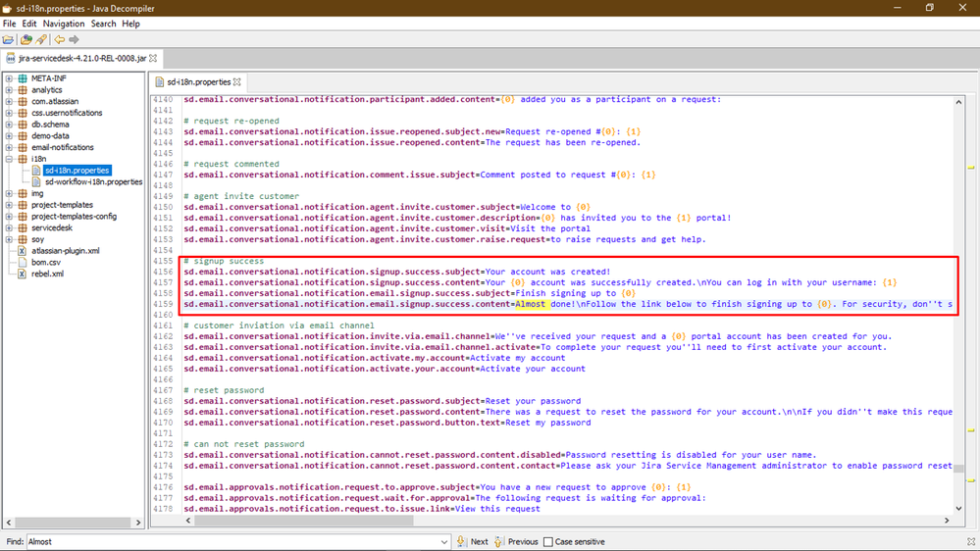Screen dimensions: 980x551
Task: Close the sd-i18n.properties editor tab
Action: [237, 82]
